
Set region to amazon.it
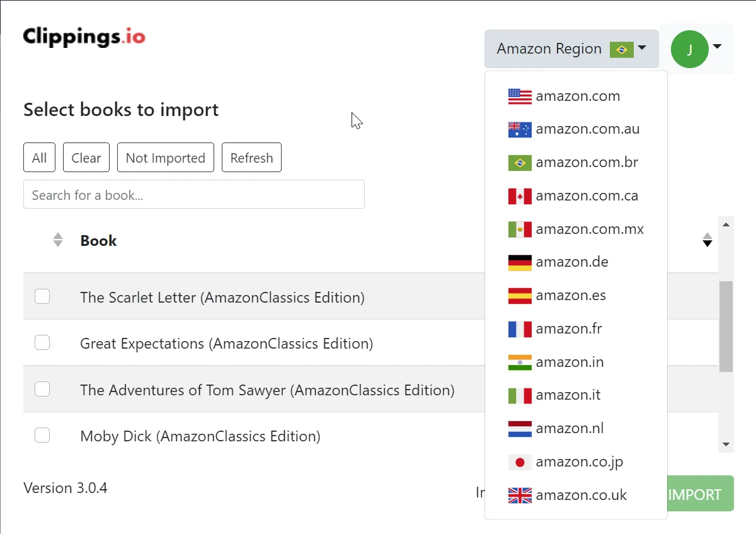(x=576, y=395)
